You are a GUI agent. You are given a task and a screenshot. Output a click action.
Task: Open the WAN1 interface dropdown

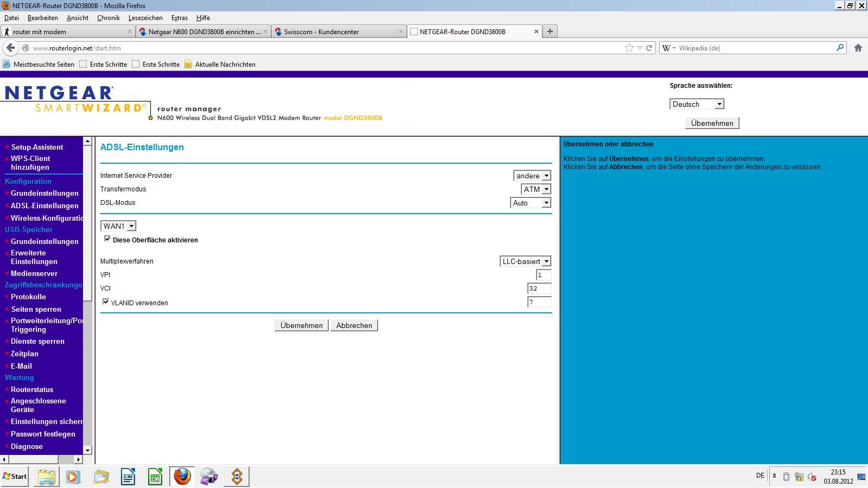[x=118, y=226]
